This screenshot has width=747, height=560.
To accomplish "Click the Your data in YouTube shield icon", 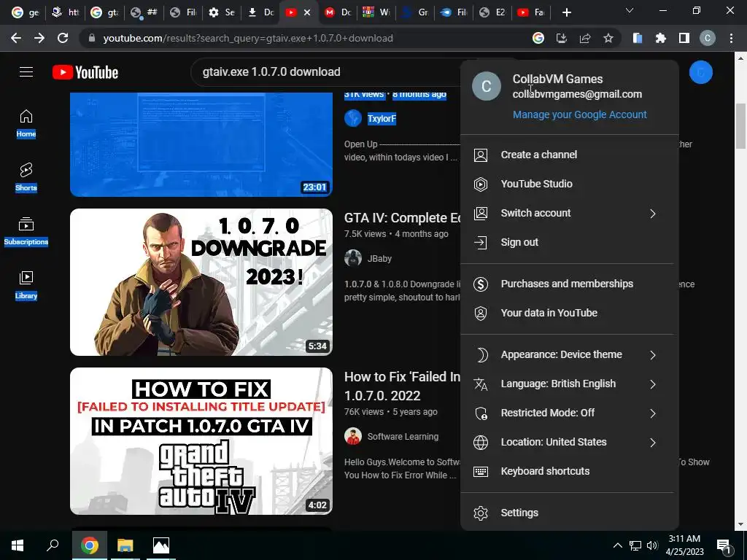I will [481, 314].
